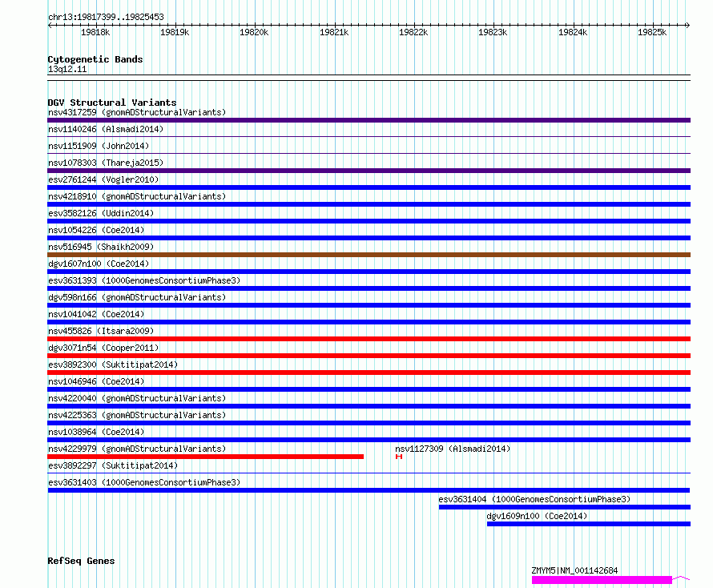Select dgv598n166 gnomAD variant label
The height and width of the screenshot is (588, 713).
(x=137, y=297)
